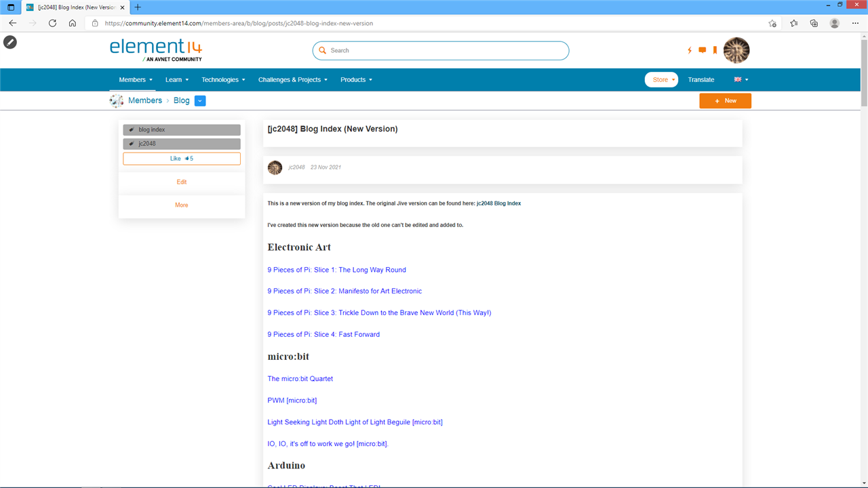This screenshot has width=868, height=488.
Task: Click the 'Arduino' section heading
Action: [x=286, y=466]
